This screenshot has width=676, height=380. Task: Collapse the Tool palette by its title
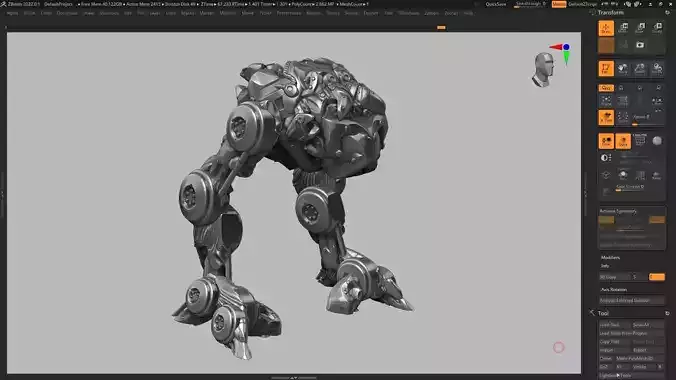tap(603, 313)
